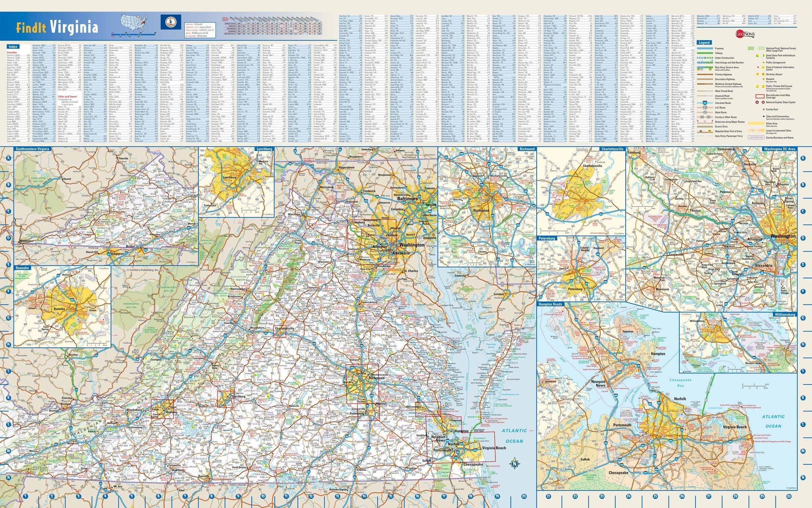The width and height of the screenshot is (812, 508).
Task: Click the Winchester city label
Action: point(294,214)
